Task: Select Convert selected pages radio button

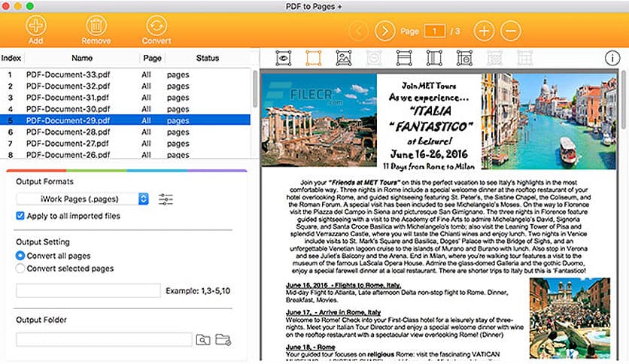Action: tap(20, 268)
